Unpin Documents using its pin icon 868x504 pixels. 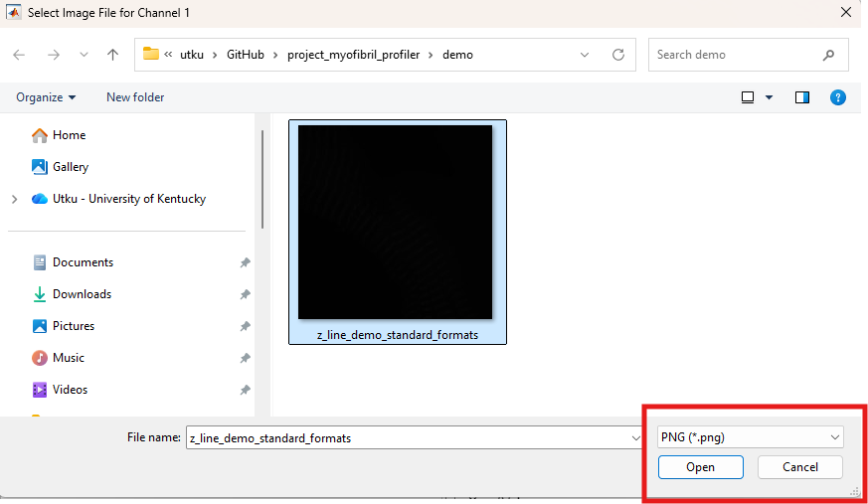pyautogui.click(x=246, y=262)
